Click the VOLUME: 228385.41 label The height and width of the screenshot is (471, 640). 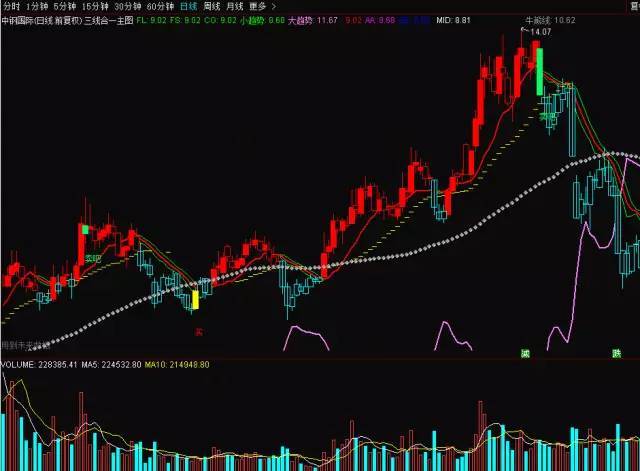coord(39,364)
